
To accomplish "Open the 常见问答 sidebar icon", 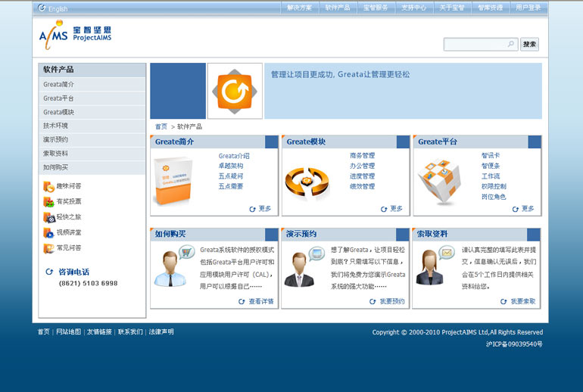I will (x=48, y=248).
